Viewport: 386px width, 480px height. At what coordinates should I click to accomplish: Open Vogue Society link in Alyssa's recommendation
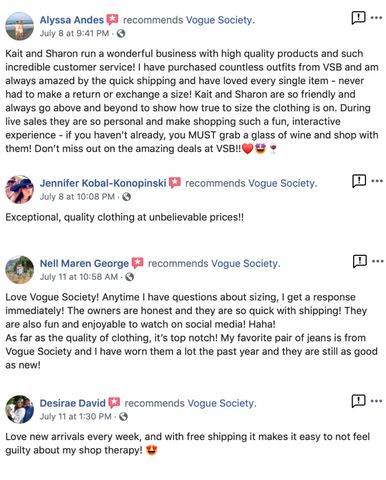[x=220, y=20]
